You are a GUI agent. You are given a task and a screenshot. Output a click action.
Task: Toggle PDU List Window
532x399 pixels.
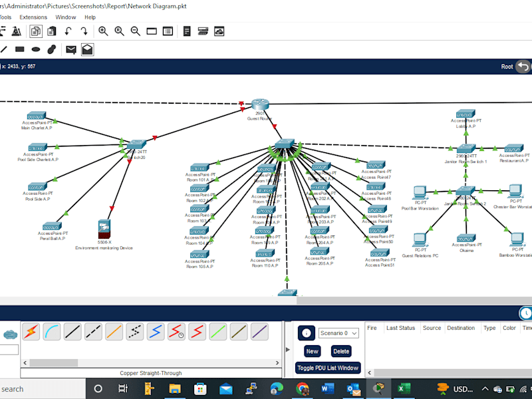(x=328, y=368)
